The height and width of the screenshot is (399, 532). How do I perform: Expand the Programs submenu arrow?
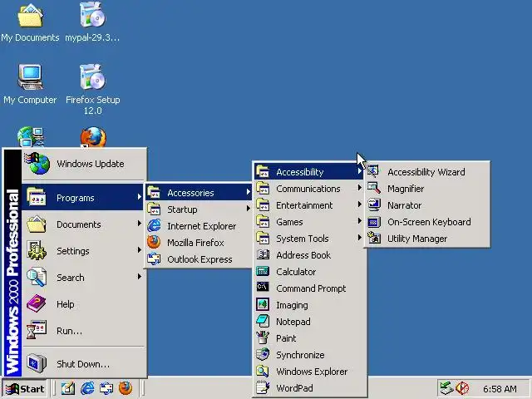click(139, 196)
